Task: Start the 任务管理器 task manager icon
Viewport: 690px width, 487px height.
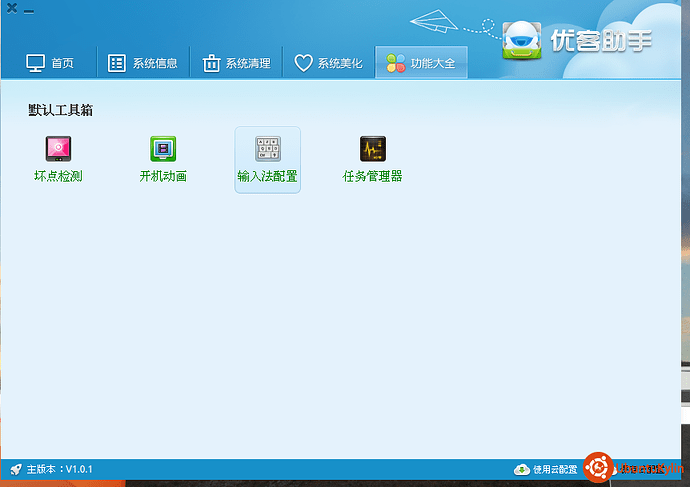Action: click(x=373, y=149)
